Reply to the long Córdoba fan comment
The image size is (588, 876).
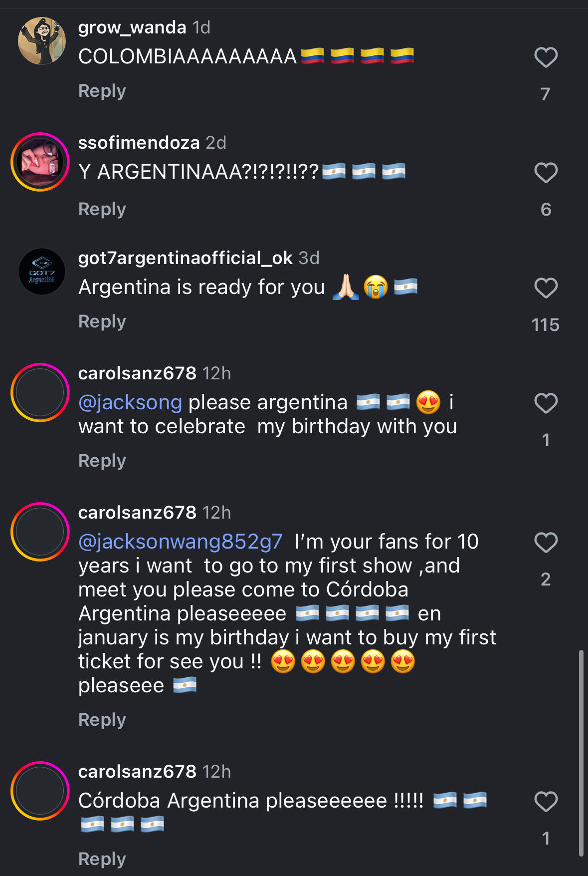point(102,720)
